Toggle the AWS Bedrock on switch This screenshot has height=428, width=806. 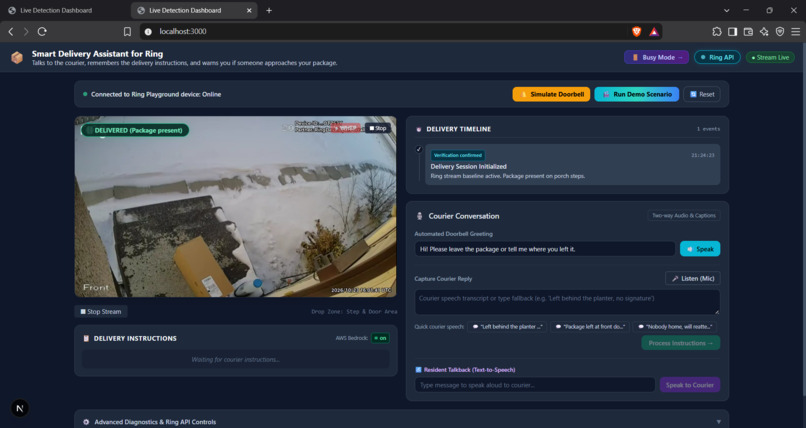[380, 338]
